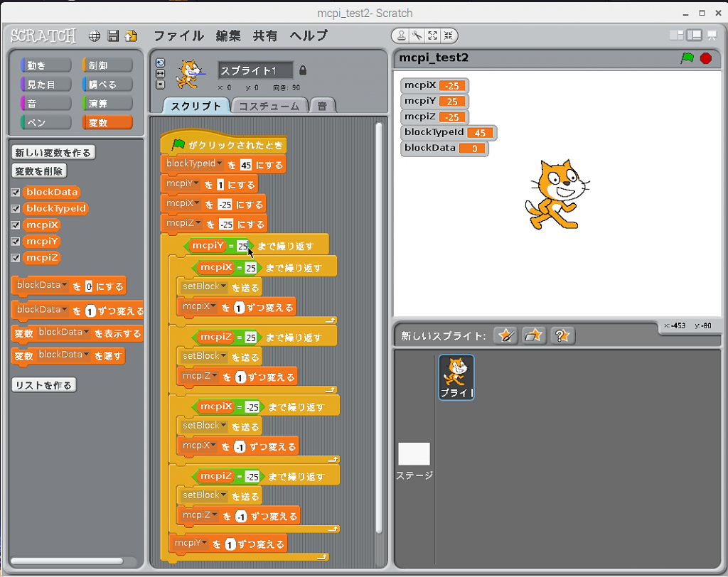Click the script area vertical scrollbar

point(379,328)
